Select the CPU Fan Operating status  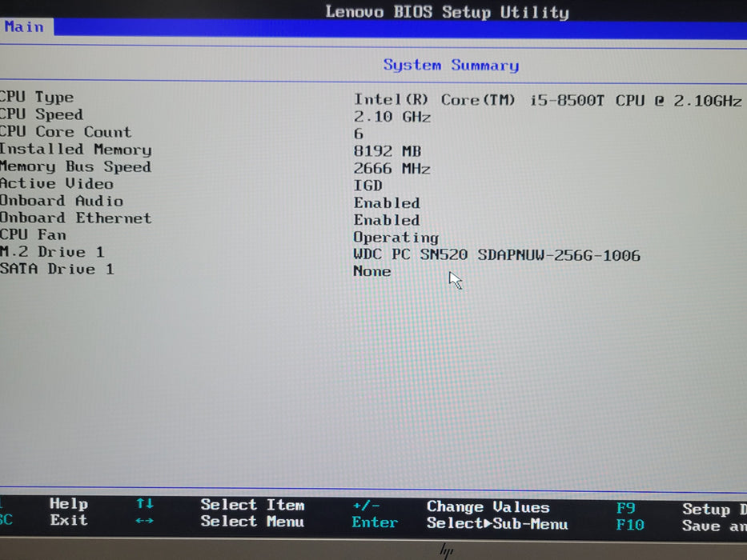(396, 238)
